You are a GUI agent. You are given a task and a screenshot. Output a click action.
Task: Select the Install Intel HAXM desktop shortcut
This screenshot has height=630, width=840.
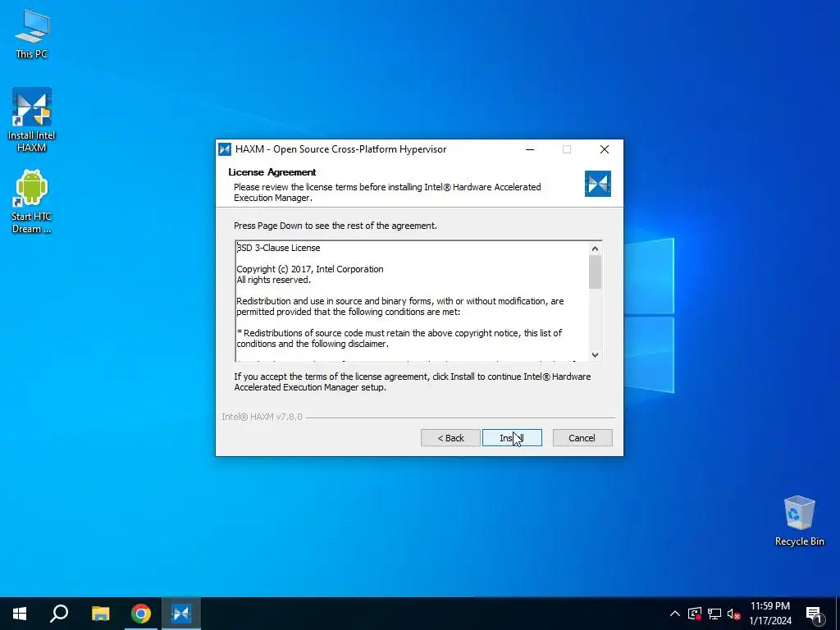(x=32, y=120)
